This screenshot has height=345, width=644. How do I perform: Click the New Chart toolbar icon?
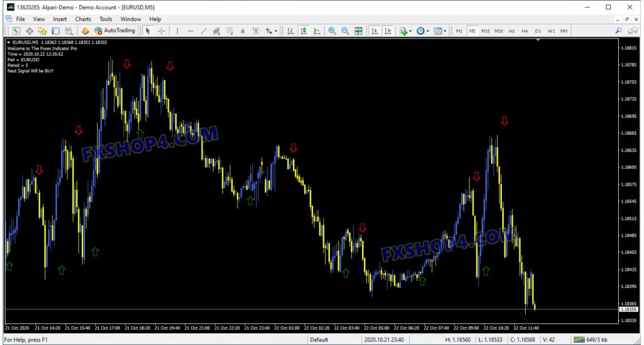16,31
